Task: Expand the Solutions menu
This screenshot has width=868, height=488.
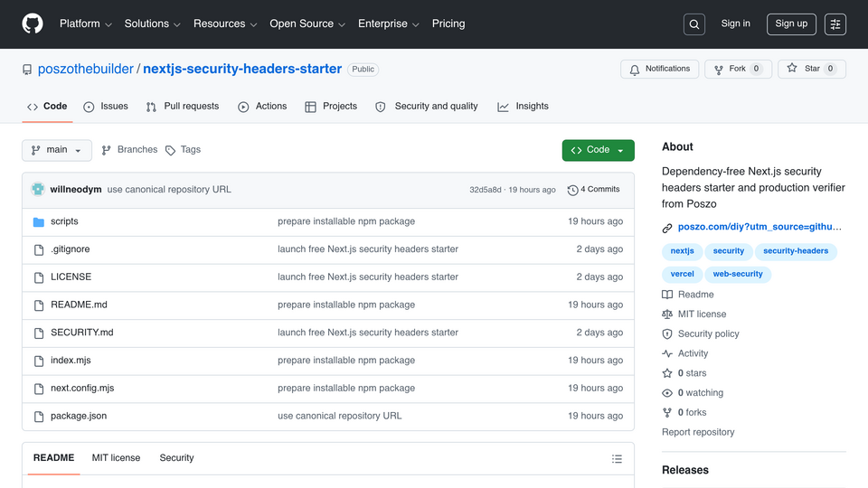Action: [152, 23]
